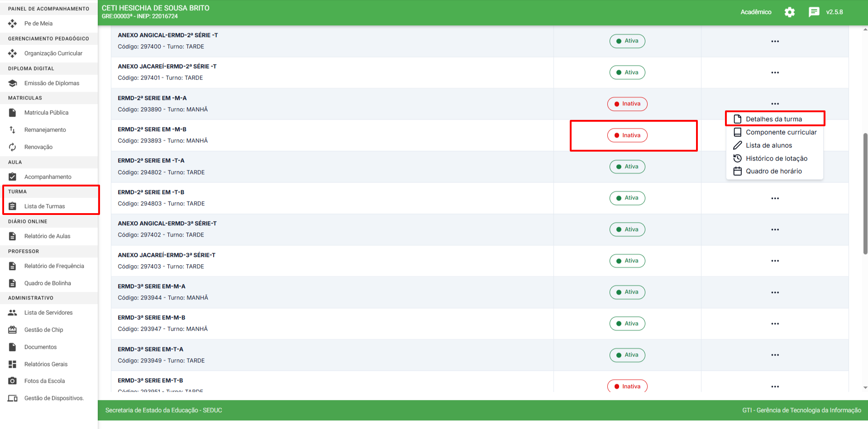Open three-dot menu for ERMD-3ª SERIE EM-M-A
Screen dimensions: 868x429
click(x=775, y=292)
